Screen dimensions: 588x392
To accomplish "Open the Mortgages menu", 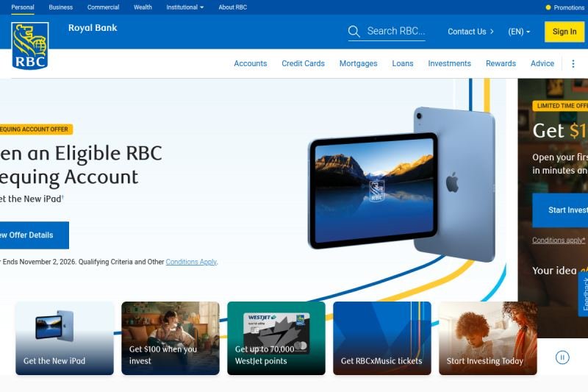I will (358, 63).
